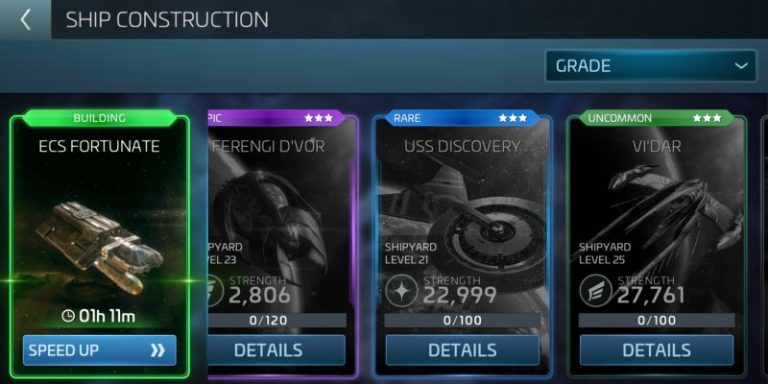Click the three stars on Rare banner
Image resolution: width=768 pixels, height=384 pixels.
coord(513,118)
